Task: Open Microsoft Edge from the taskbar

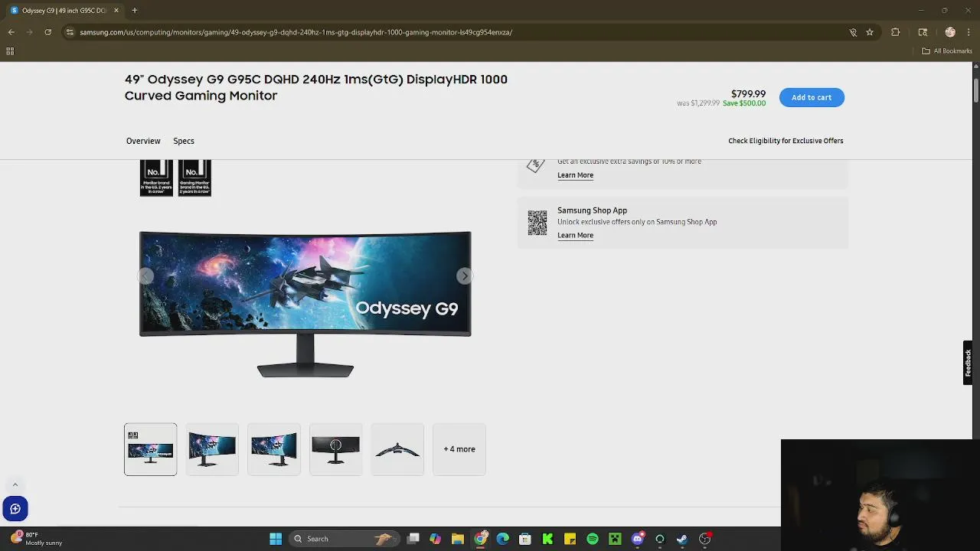Action: (x=502, y=539)
